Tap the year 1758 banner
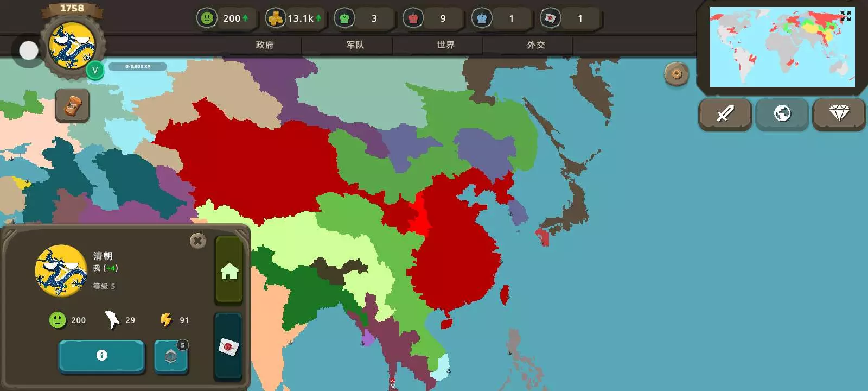 (x=72, y=8)
